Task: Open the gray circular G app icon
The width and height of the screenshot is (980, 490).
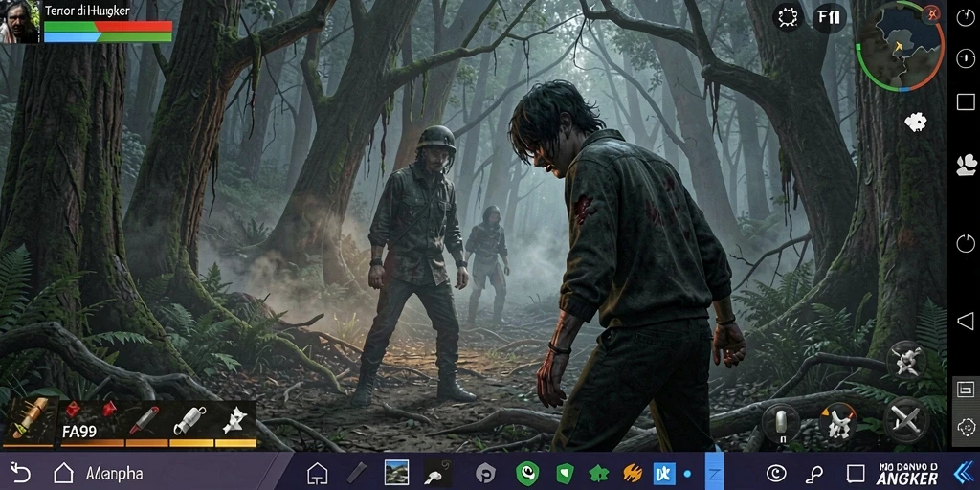Action: point(485,473)
